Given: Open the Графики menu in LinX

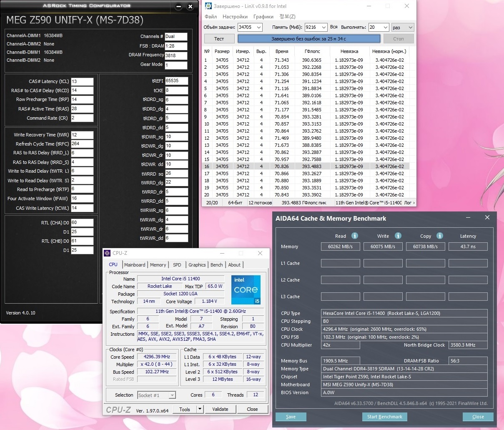Looking at the screenshot, I should 263,17.
